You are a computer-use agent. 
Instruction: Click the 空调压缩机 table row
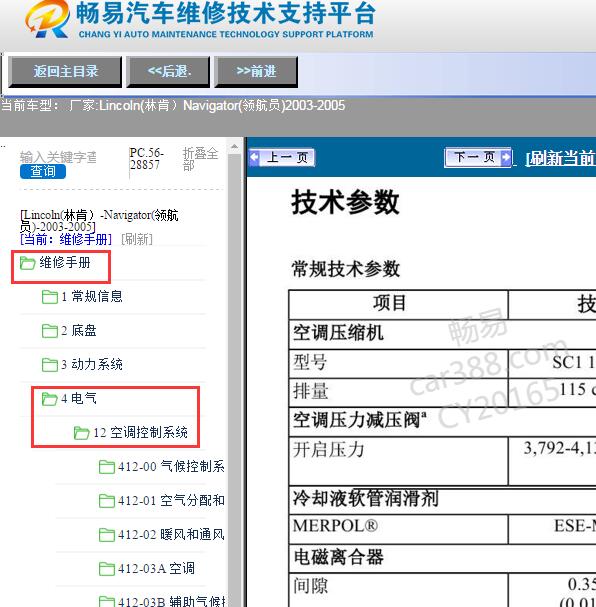click(442, 333)
